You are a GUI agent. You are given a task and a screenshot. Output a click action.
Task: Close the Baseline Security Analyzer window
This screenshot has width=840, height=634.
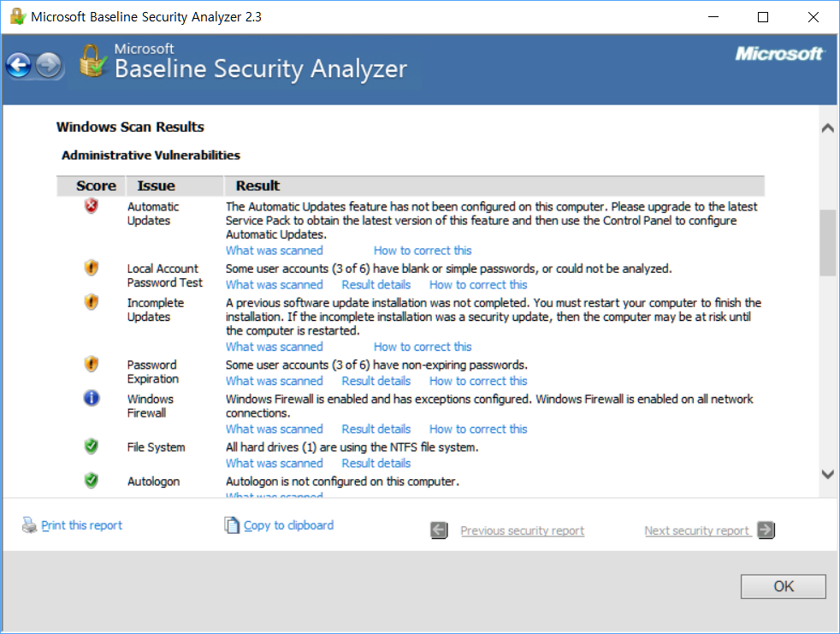pyautogui.click(x=813, y=16)
